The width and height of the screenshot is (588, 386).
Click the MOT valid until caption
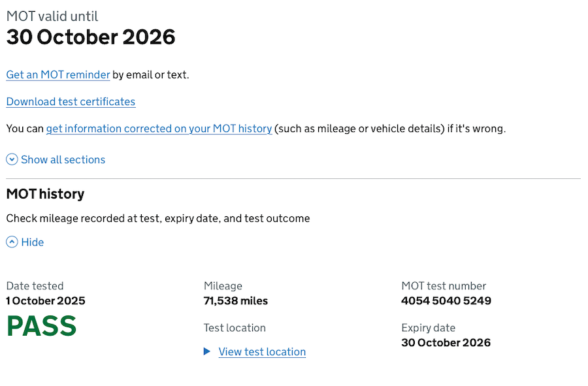pyautogui.click(x=52, y=16)
